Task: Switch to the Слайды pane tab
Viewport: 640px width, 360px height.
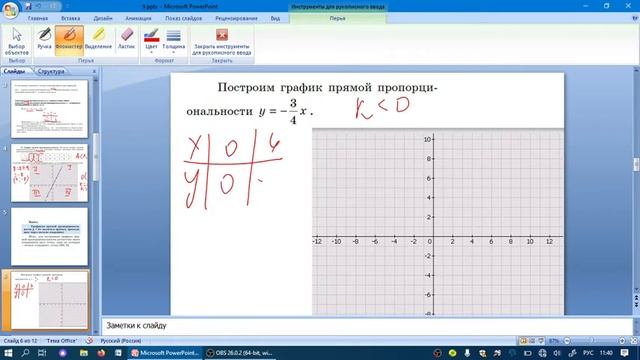Action: [x=15, y=71]
